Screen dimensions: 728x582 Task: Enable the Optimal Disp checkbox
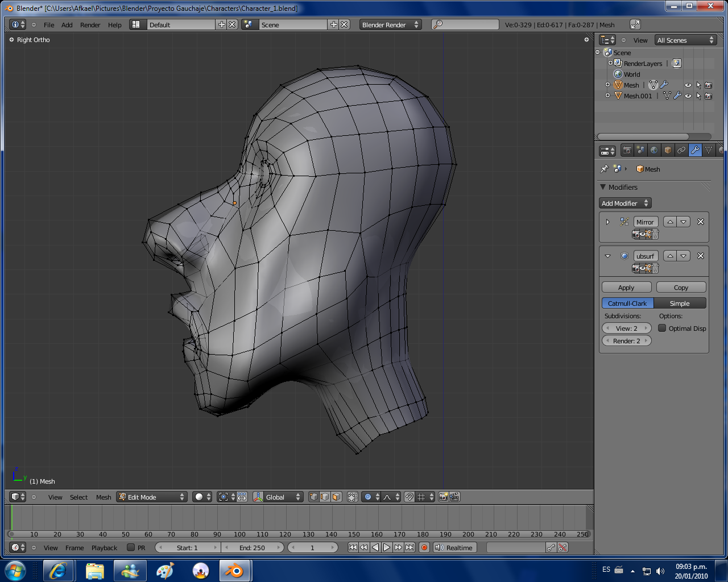coord(662,329)
